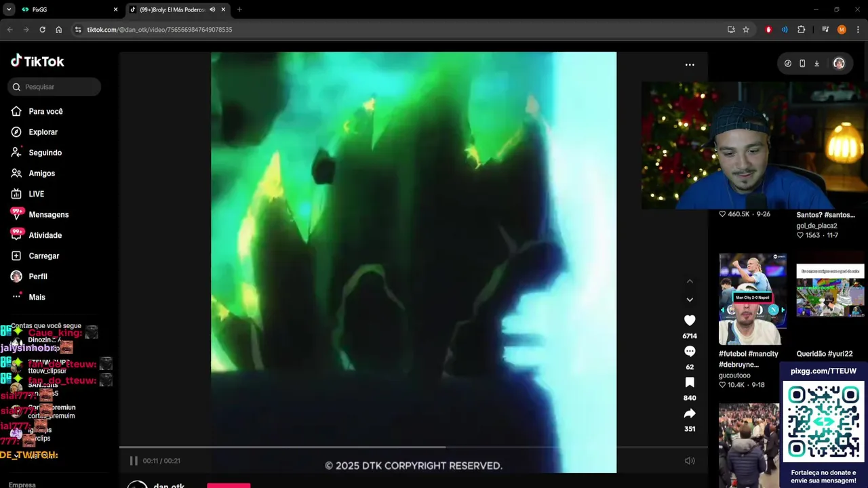This screenshot has width=868, height=488.
Task: Open a new browser tab
Action: [x=239, y=9]
